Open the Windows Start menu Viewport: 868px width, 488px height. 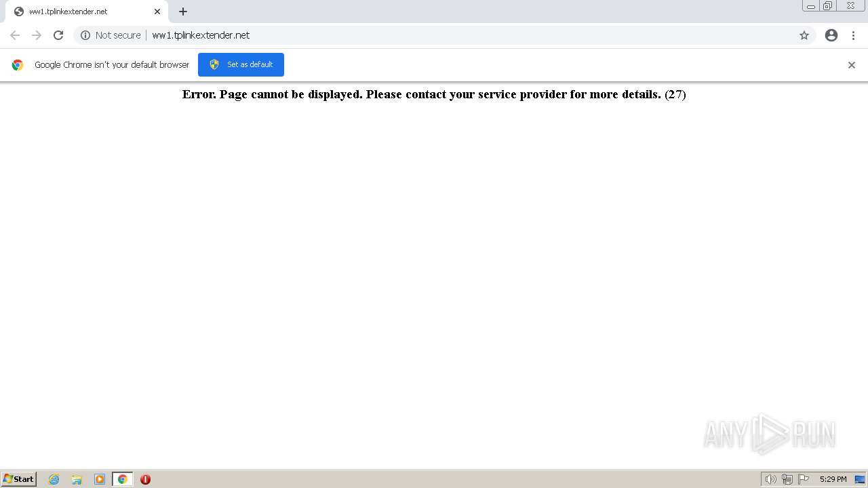19,479
